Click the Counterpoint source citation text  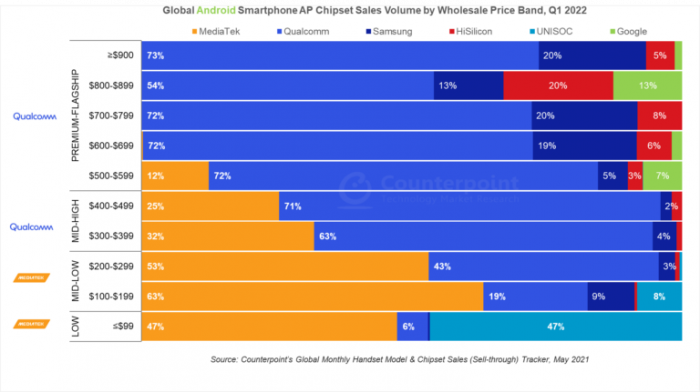(x=400, y=359)
